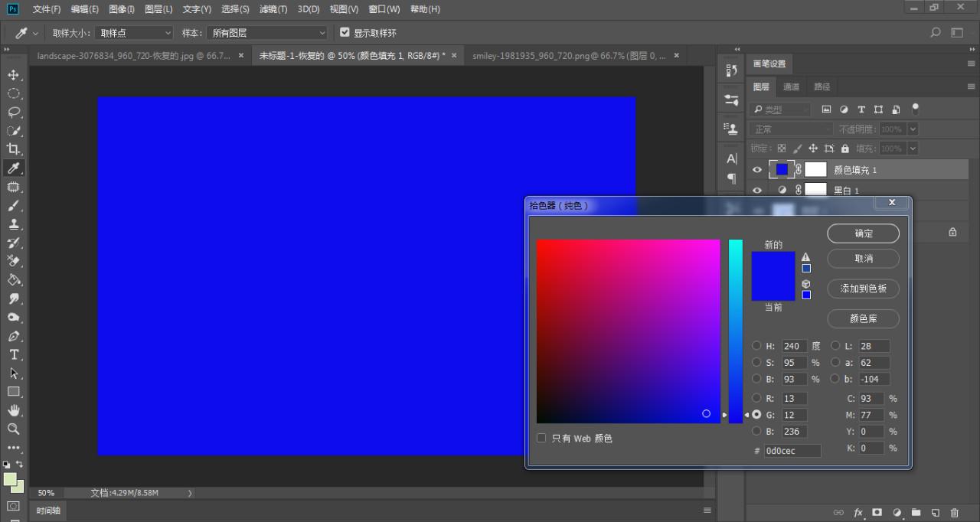
Task: Open the Character panel icon
Action: click(731, 159)
